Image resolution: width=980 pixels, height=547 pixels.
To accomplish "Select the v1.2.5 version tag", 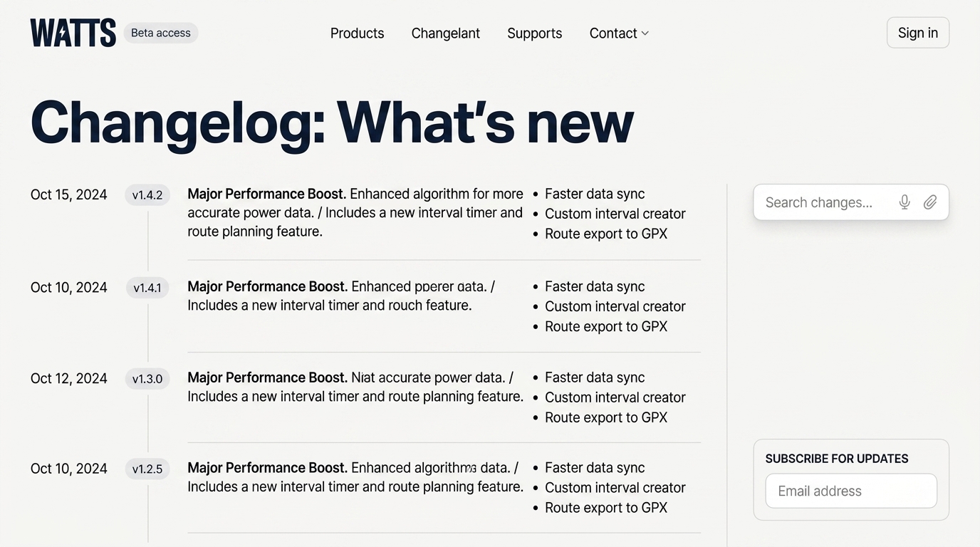I will tap(147, 469).
